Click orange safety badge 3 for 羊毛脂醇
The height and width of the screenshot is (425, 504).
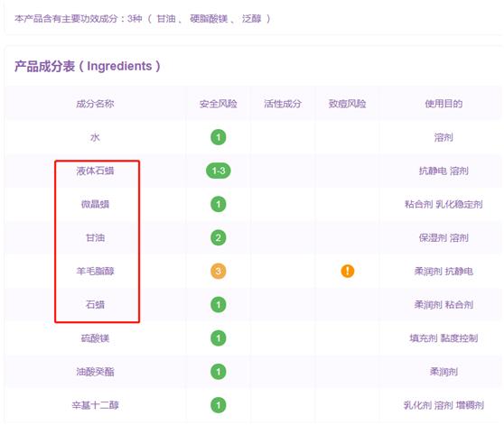(x=219, y=272)
